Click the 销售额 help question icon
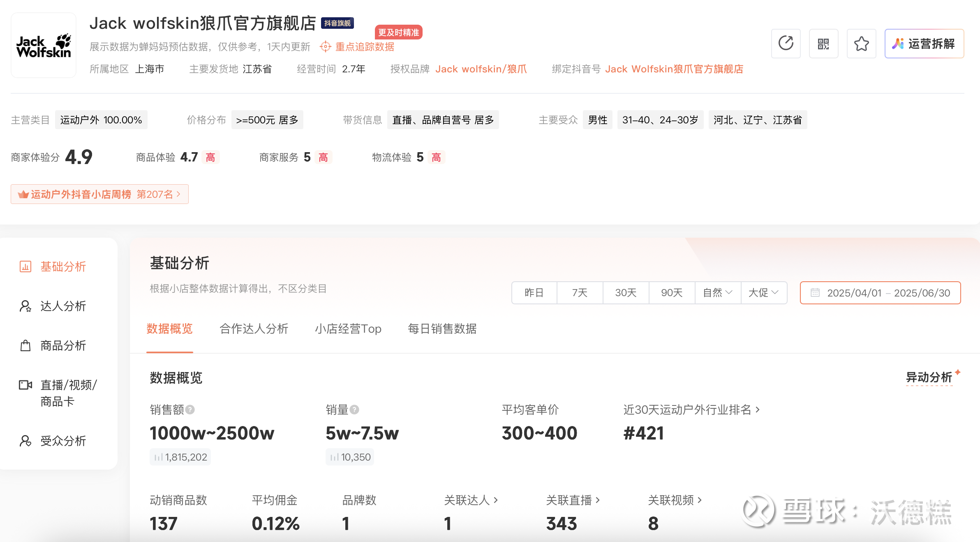 click(190, 410)
